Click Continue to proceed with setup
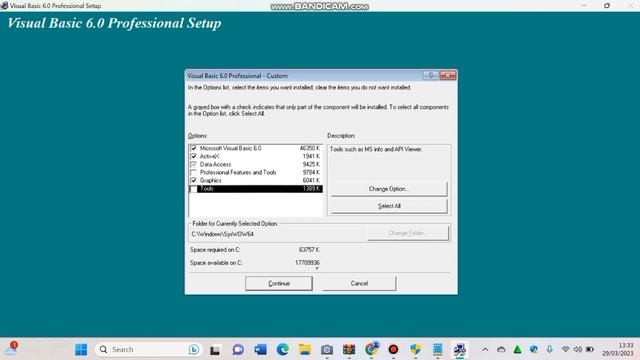The width and height of the screenshot is (640, 360). [x=279, y=283]
